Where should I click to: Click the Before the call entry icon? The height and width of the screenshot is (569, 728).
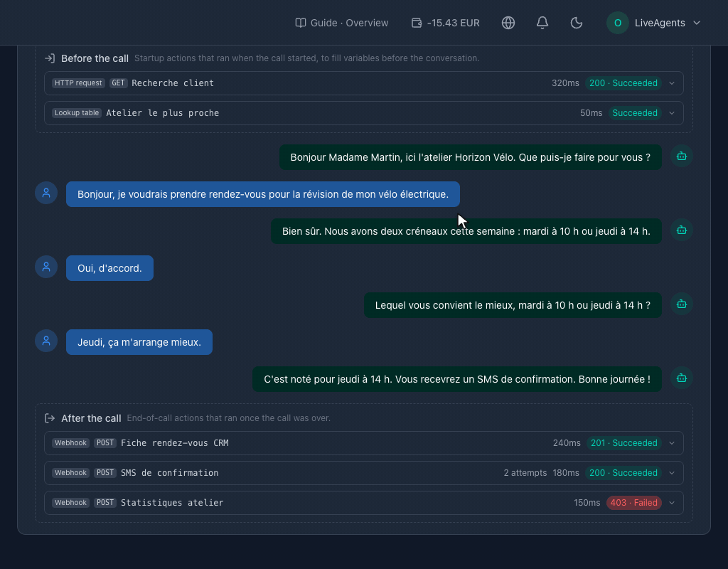tap(50, 58)
